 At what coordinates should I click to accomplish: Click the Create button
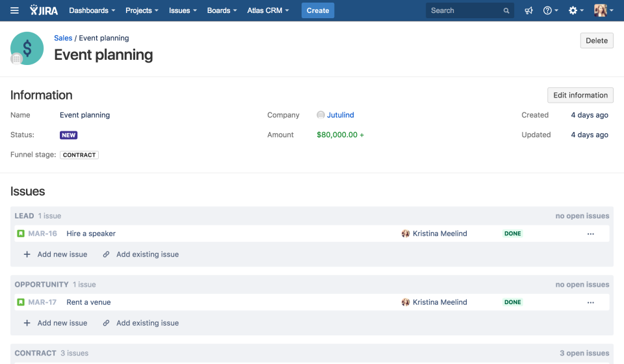click(x=318, y=10)
